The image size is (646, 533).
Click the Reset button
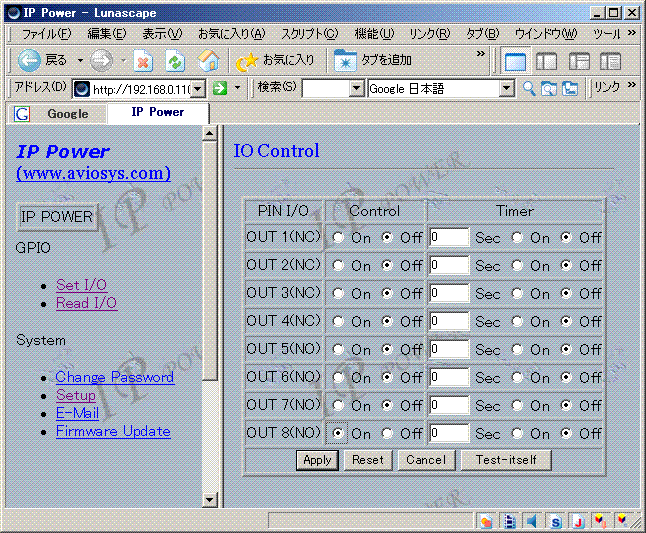[x=368, y=460]
